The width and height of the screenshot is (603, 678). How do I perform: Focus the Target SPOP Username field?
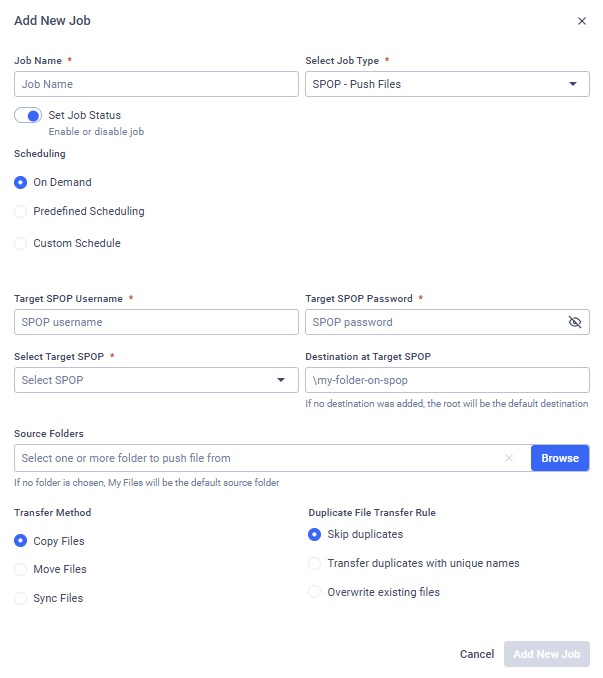tap(156, 322)
